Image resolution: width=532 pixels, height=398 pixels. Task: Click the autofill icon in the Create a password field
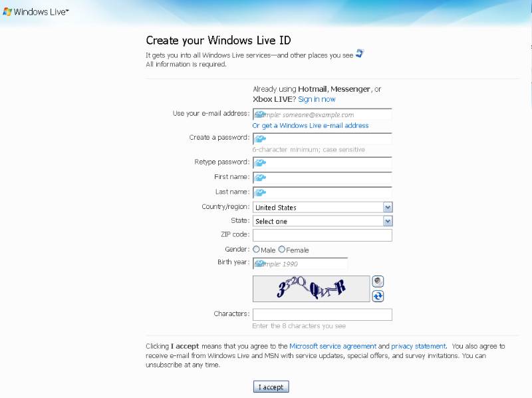coord(260,139)
